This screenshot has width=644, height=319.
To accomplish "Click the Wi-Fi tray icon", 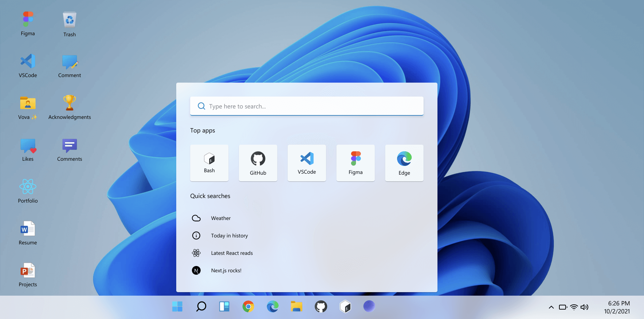I will [574, 307].
